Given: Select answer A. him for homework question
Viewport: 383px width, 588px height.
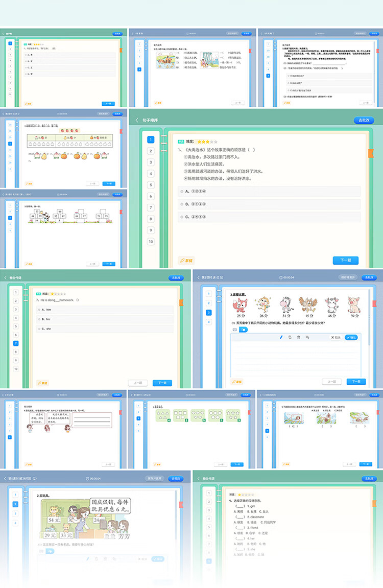Looking at the screenshot, I should coord(105,310).
